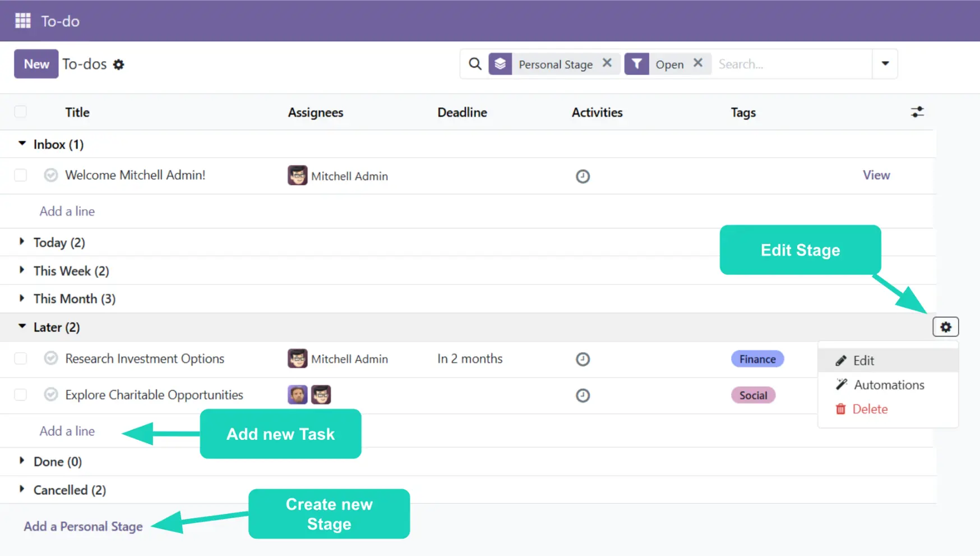Image resolution: width=980 pixels, height=556 pixels.
Task: Click the Later stage gear icon
Action: 945,327
